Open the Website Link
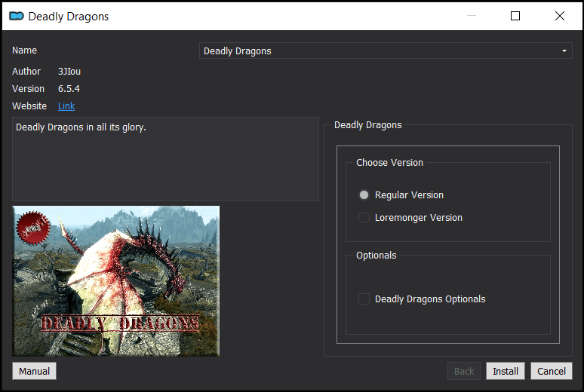 (x=66, y=106)
